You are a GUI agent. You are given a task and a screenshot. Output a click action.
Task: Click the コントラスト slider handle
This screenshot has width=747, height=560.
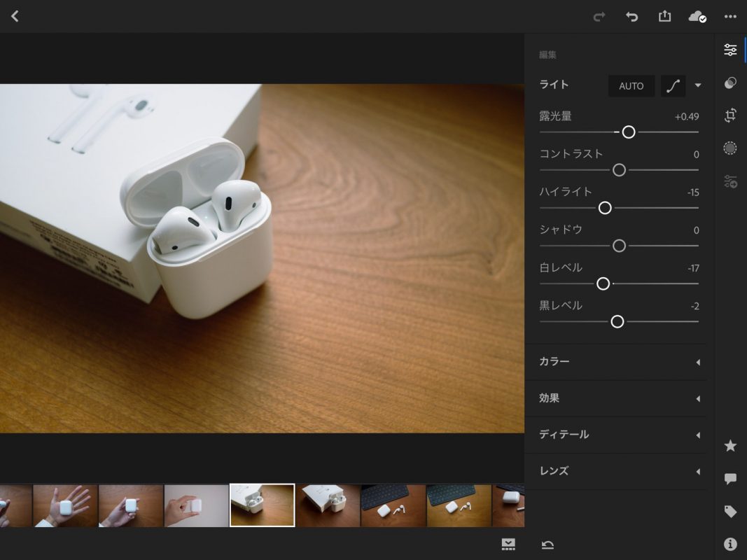coord(619,170)
